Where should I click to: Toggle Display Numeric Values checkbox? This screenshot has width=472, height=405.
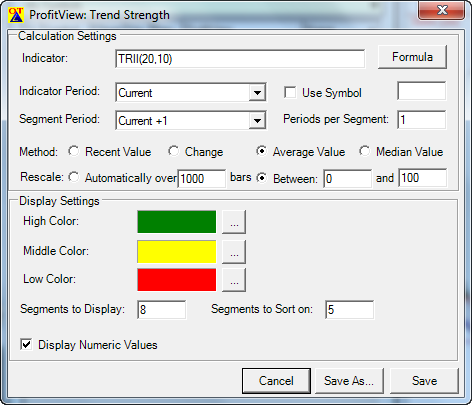26,344
